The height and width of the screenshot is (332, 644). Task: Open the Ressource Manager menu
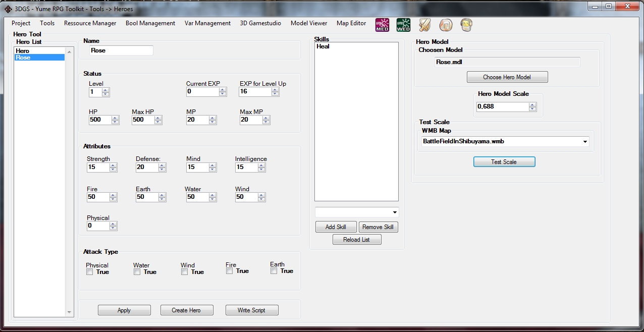tap(90, 23)
